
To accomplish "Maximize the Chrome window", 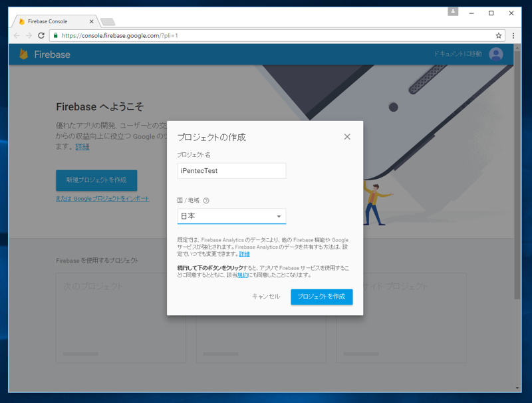I will tap(491, 13).
